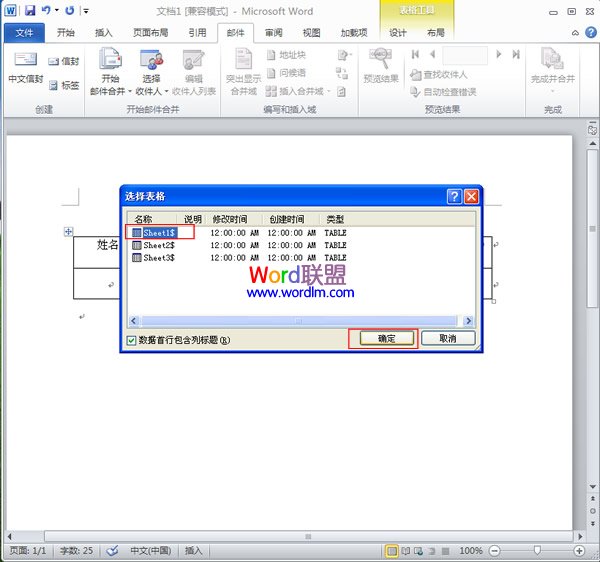
Task: Click the Undo icon in title bar
Action: pyautogui.click(x=46, y=10)
